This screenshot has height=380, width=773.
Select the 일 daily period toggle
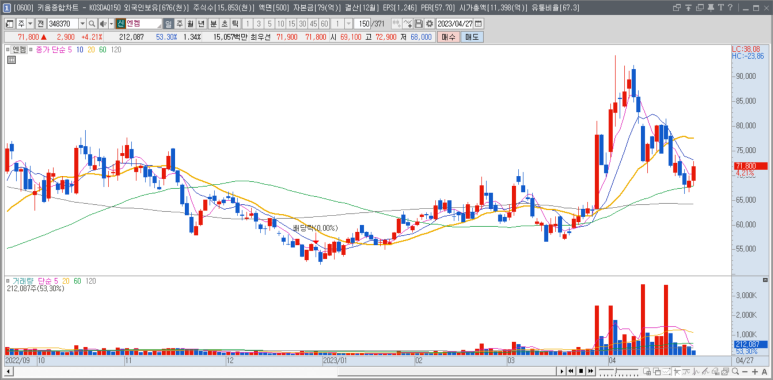coord(168,24)
